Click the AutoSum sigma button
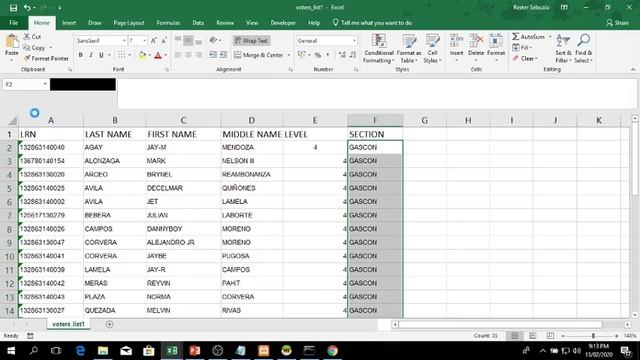Screen dimensions: 640x360 529,37
